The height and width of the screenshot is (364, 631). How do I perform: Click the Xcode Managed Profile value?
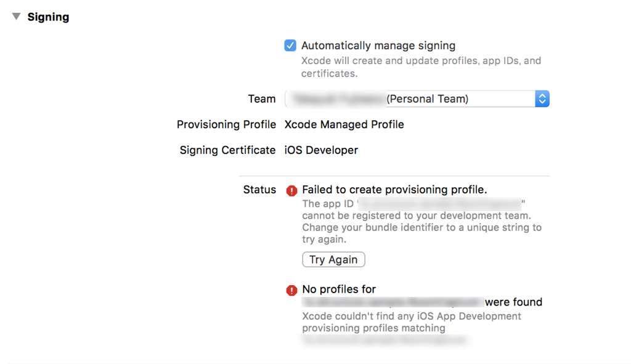344,124
